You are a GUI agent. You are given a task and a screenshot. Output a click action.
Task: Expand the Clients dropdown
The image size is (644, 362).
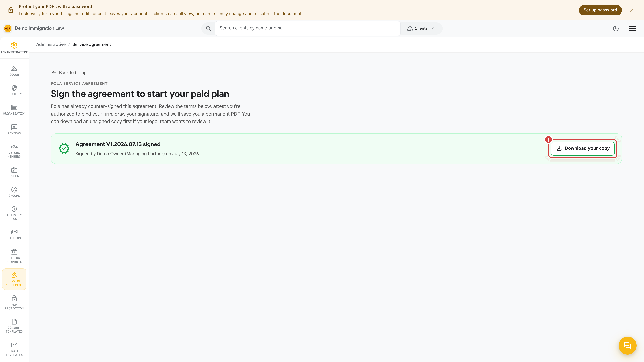click(x=421, y=28)
